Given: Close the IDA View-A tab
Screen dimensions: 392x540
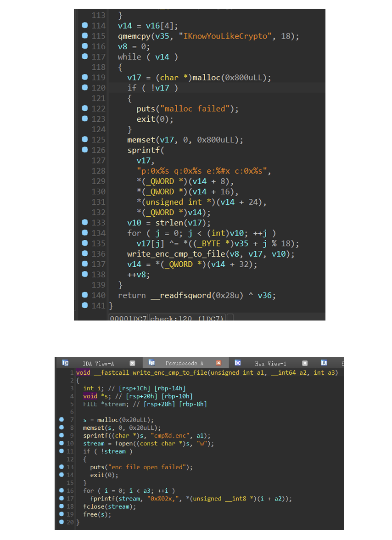Looking at the screenshot, I should (132, 363).
